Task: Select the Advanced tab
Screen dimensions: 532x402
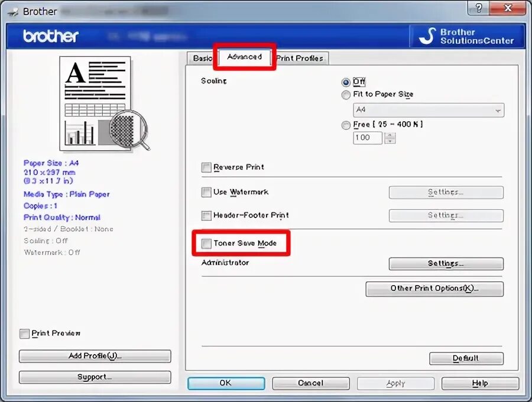Action: (244, 57)
